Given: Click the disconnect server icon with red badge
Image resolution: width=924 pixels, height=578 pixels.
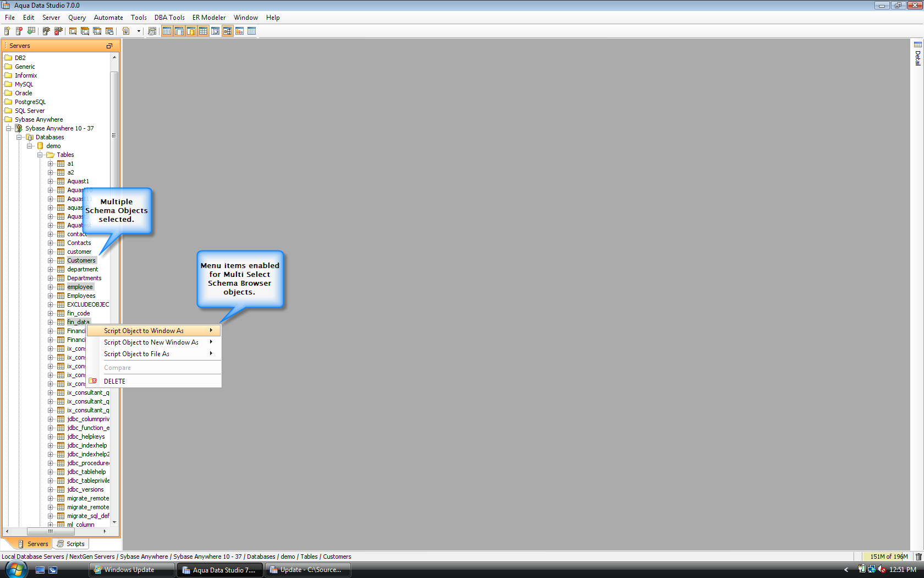Looking at the screenshot, I should tap(58, 31).
